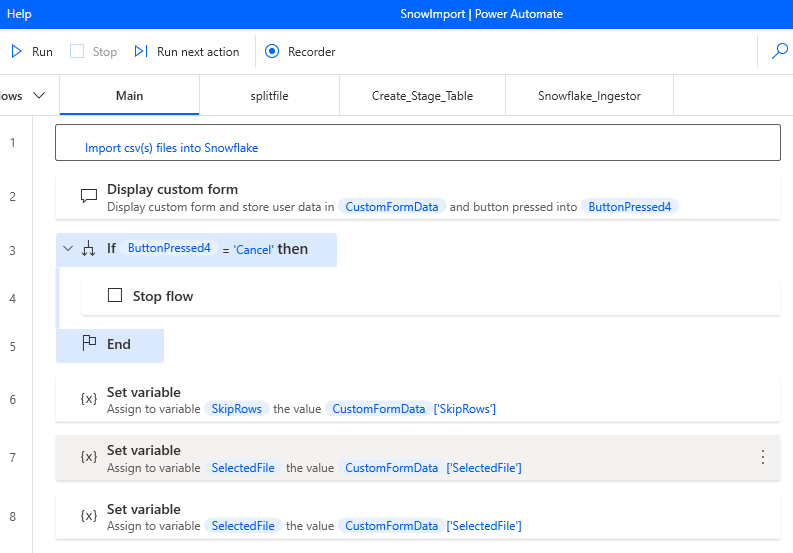Viewport: 793px width, 553px height.
Task: Open the Help menu
Action: [x=19, y=14]
